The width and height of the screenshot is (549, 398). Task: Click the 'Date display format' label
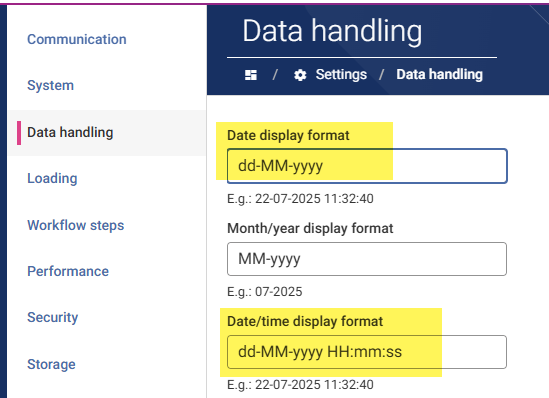[288, 135]
